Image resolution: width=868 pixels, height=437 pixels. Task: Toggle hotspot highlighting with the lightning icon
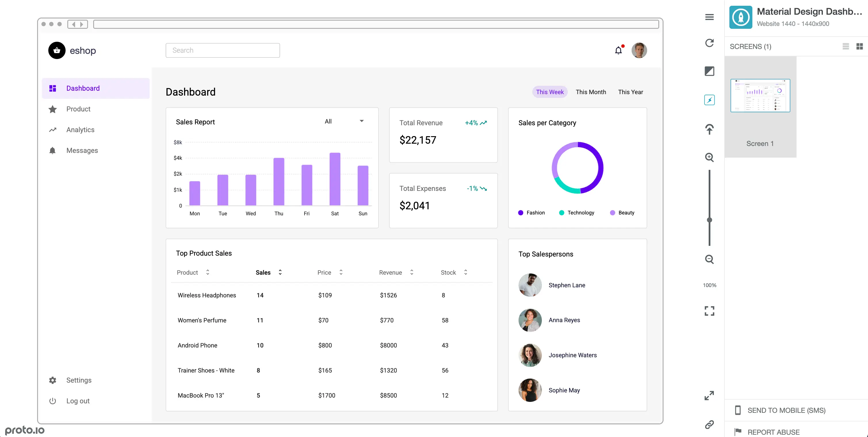click(x=709, y=100)
